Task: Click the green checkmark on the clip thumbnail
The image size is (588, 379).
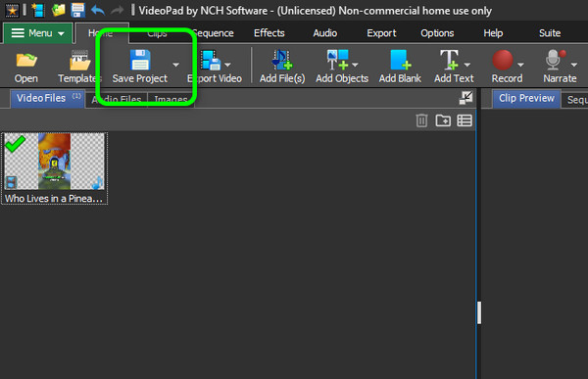Action: tap(16, 143)
